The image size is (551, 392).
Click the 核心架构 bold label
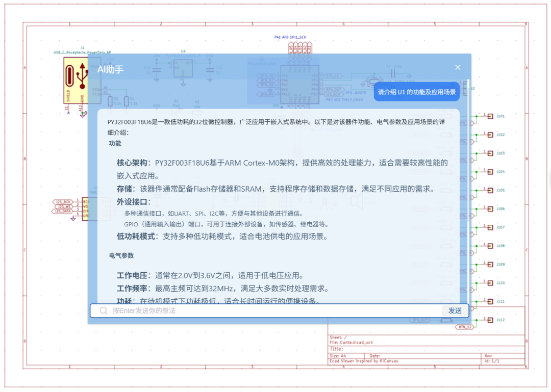tap(132, 163)
